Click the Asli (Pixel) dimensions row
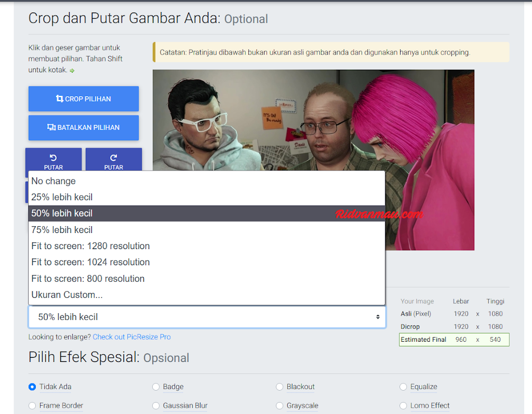This screenshot has height=414, width=532. (454, 314)
